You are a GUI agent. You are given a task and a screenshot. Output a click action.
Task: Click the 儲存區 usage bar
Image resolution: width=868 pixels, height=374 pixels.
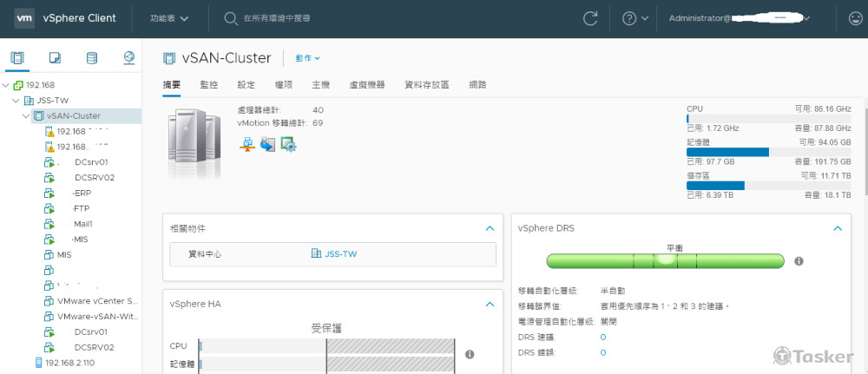tap(768, 186)
